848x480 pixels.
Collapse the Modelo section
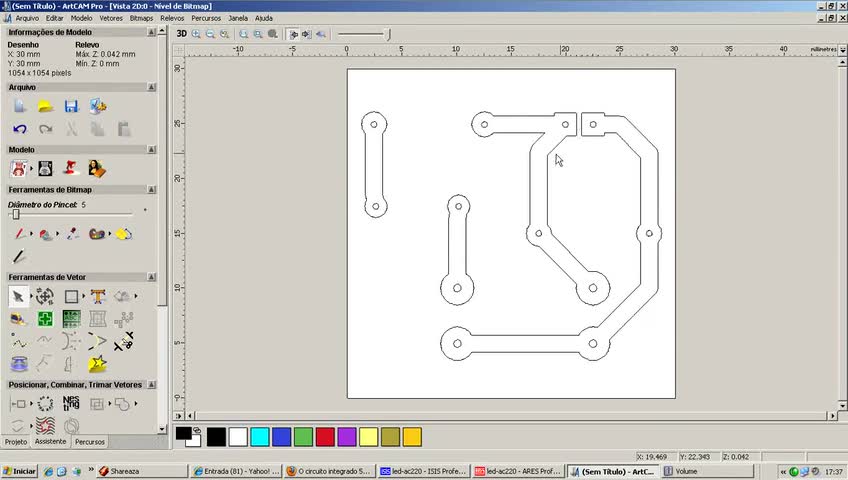click(151, 149)
